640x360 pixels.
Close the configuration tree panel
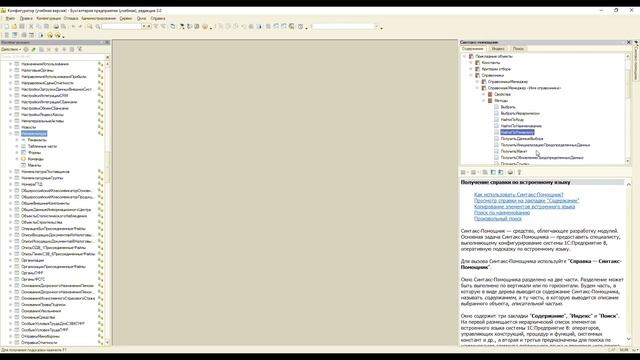click(x=107, y=42)
